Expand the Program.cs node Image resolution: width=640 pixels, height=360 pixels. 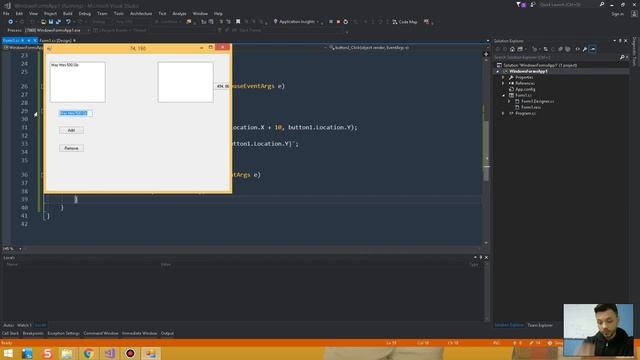[503, 113]
